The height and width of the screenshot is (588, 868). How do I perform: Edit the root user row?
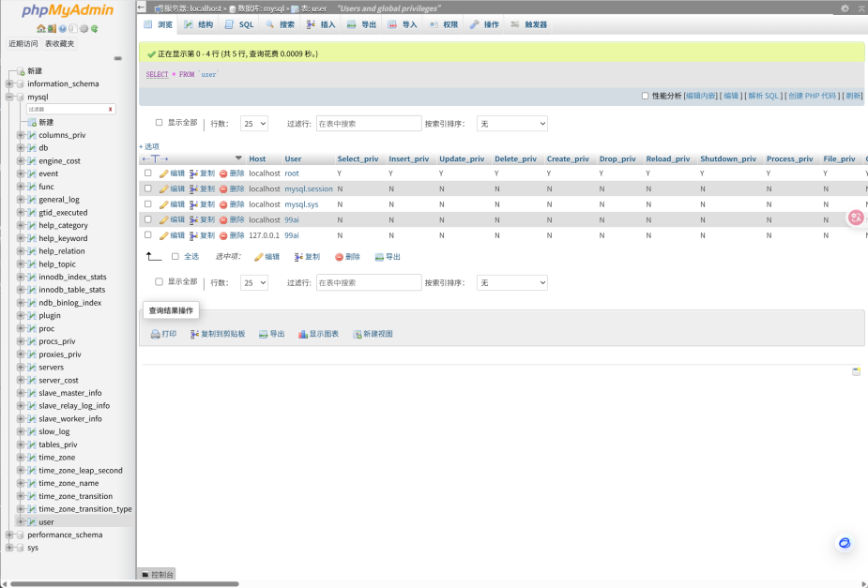click(172, 173)
